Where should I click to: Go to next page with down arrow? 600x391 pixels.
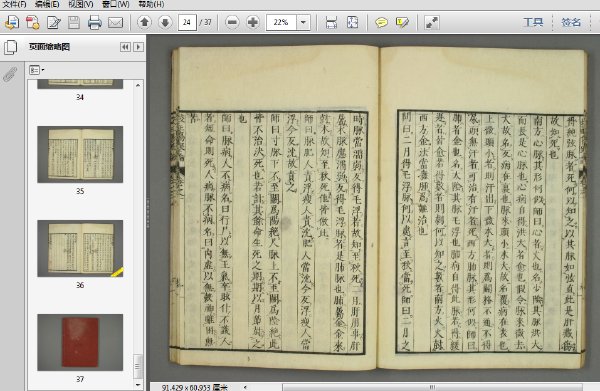[165, 22]
